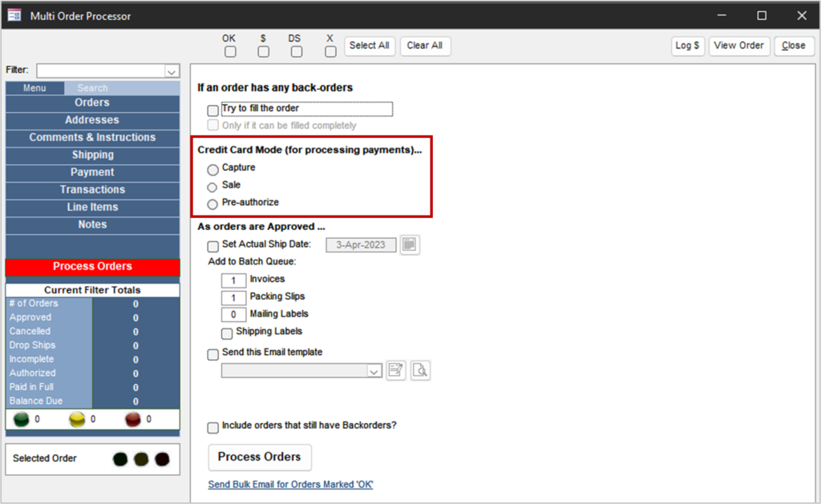Enable Try to fill the order
The width and height of the screenshot is (821, 504).
pos(212,109)
